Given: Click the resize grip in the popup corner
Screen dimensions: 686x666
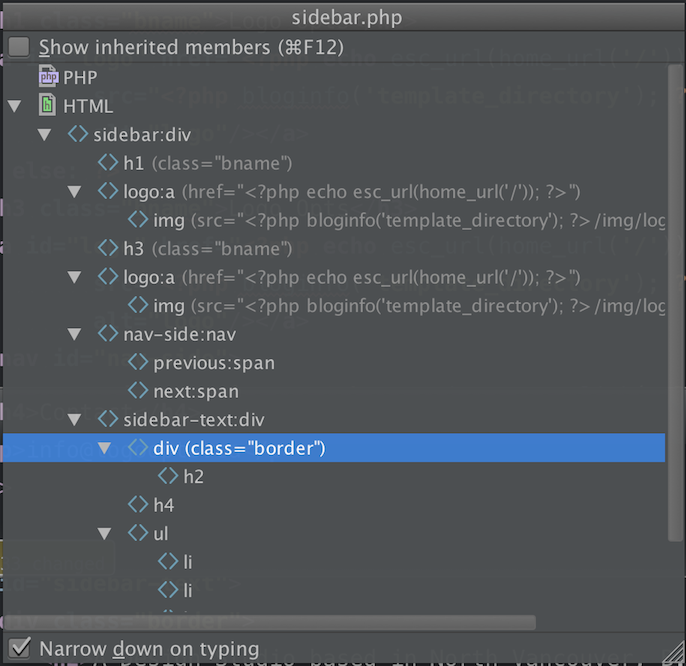Looking at the screenshot, I should point(674,654).
